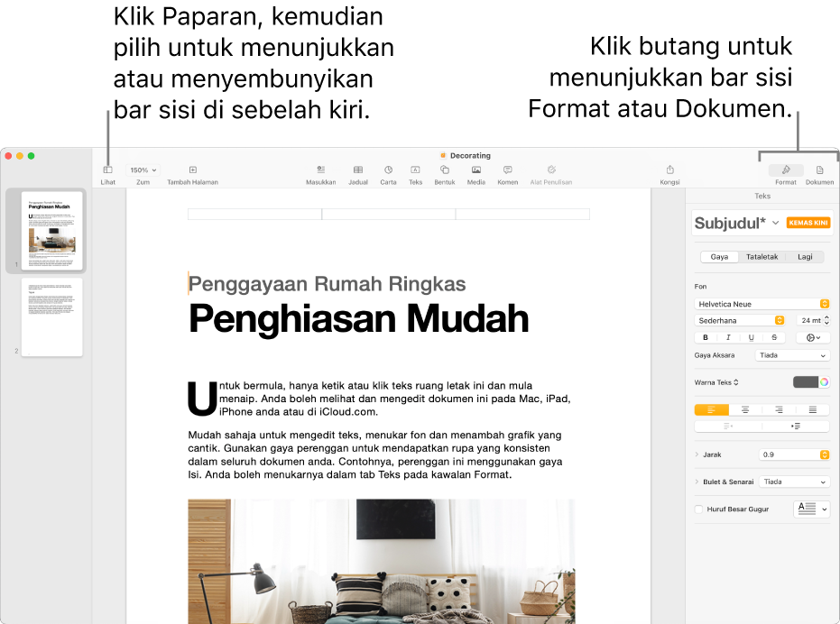Screen dimensions: 840x624
Task: Open the Media toolbar icon
Action: point(476,170)
